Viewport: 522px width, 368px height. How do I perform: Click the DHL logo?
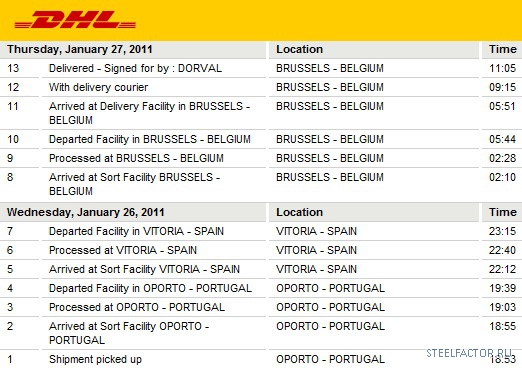click(75, 20)
